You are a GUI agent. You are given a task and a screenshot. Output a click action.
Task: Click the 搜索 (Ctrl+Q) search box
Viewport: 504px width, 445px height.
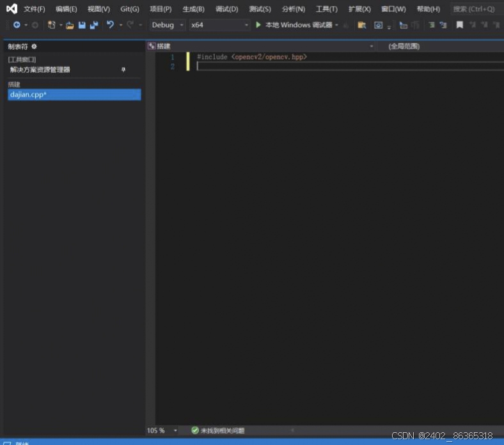click(x=477, y=9)
